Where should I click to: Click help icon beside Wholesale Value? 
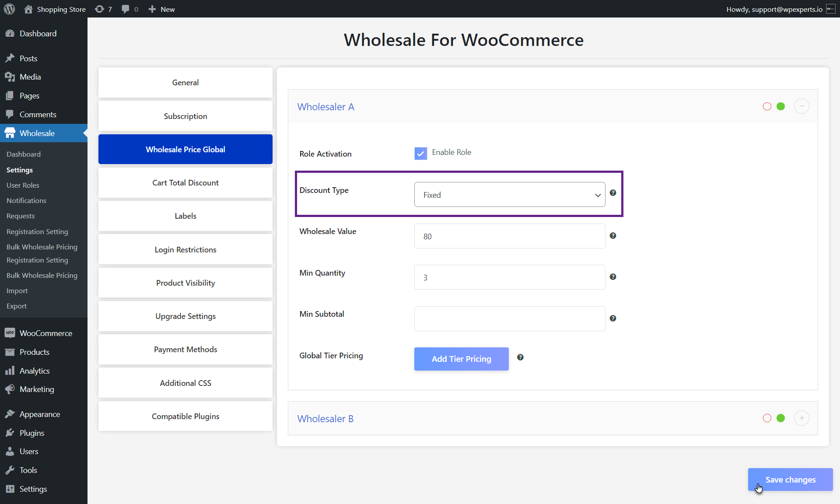(x=613, y=236)
